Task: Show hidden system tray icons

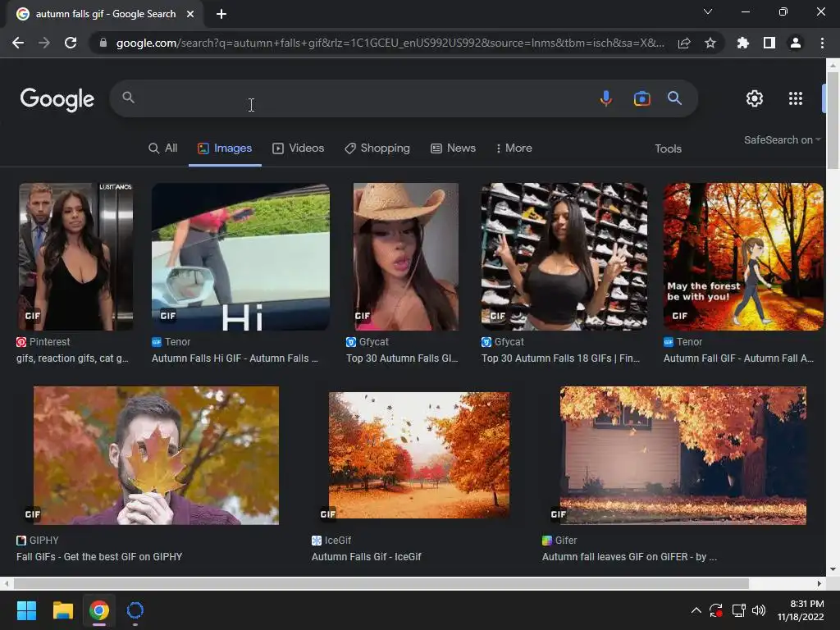Action: [696, 610]
